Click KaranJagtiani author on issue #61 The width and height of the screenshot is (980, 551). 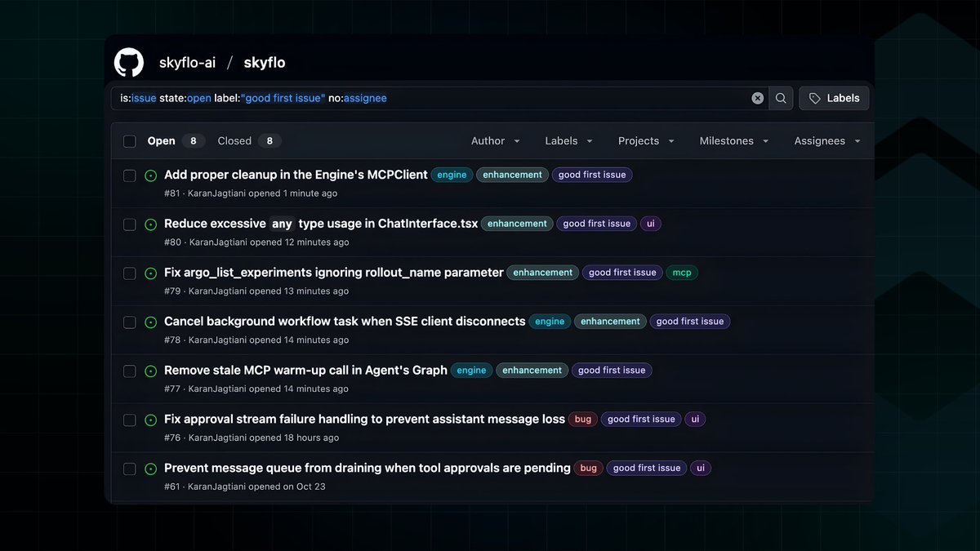pyautogui.click(x=217, y=487)
